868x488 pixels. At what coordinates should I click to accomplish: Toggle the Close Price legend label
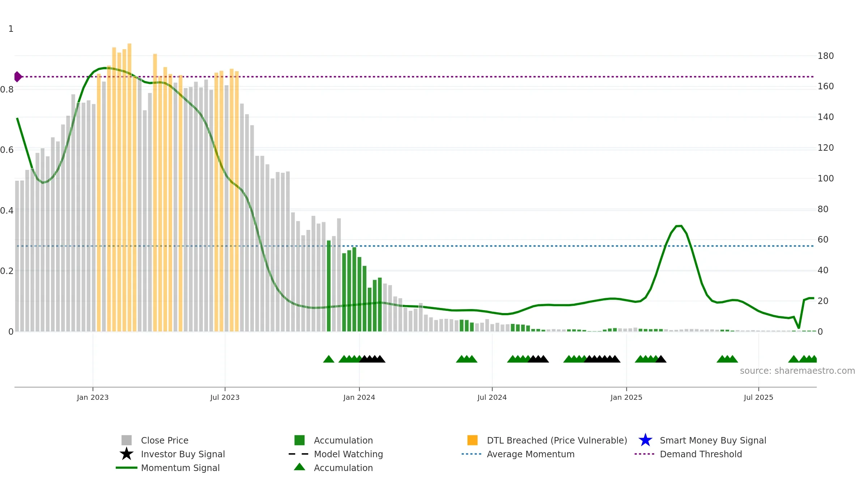coord(165,440)
